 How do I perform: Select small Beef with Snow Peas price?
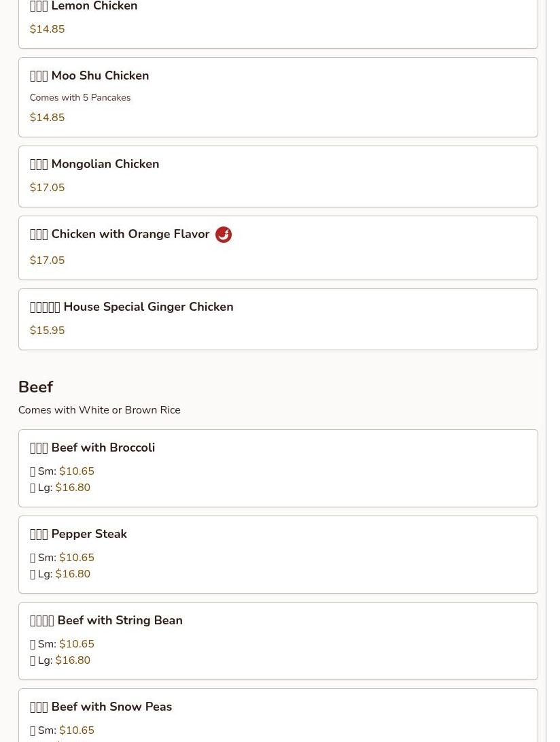click(x=77, y=730)
